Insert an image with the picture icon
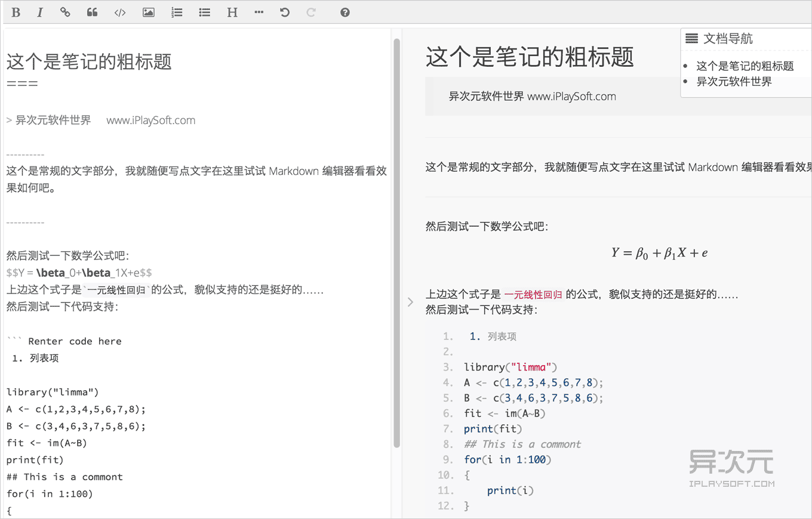Viewport: 812px width, 519px height. tap(147, 12)
